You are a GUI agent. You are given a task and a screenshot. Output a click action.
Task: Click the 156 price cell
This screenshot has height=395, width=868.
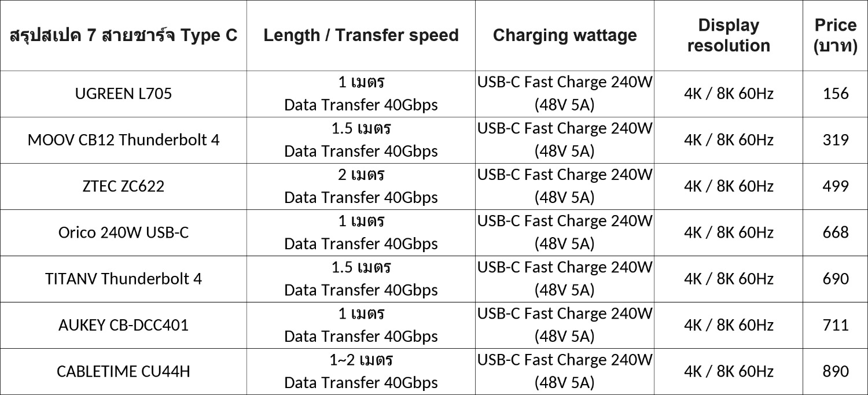(835, 94)
